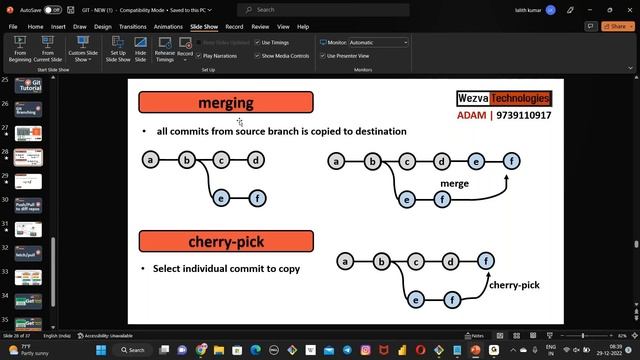Open the Animations tab
This screenshot has height=360, width=640.
click(x=168, y=27)
